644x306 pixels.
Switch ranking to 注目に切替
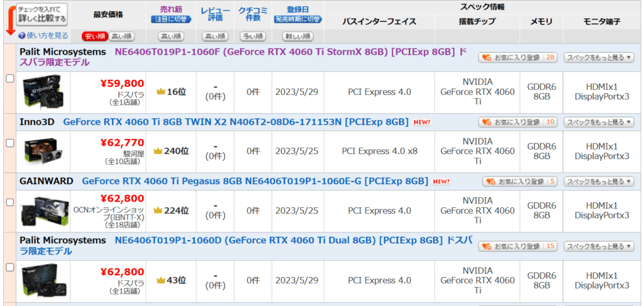[x=171, y=19]
